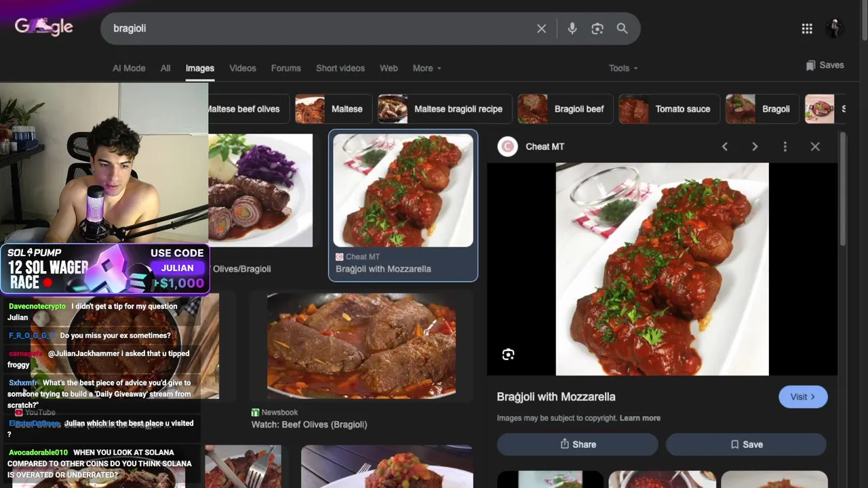Viewport: 868px width, 488px height.
Task: Select Bragioli beef filter chip
Action: click(565, 108)
